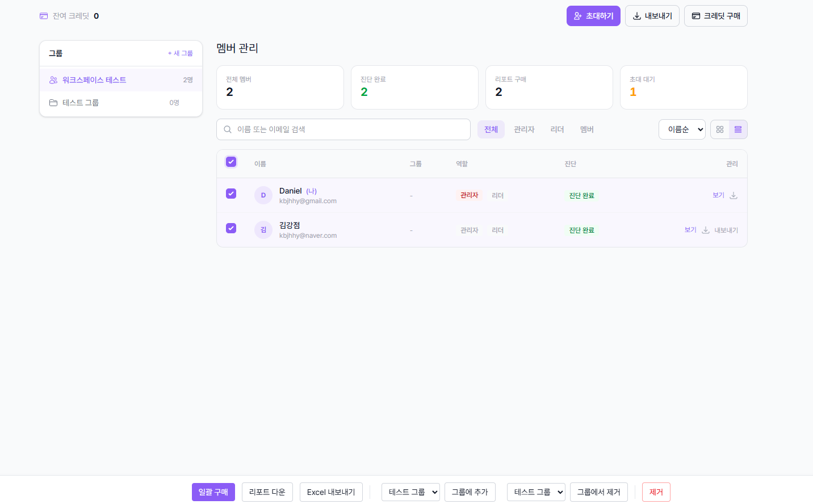813x504 pixels.
Task: Switch to grid view icon
Action: pos(719,129)
